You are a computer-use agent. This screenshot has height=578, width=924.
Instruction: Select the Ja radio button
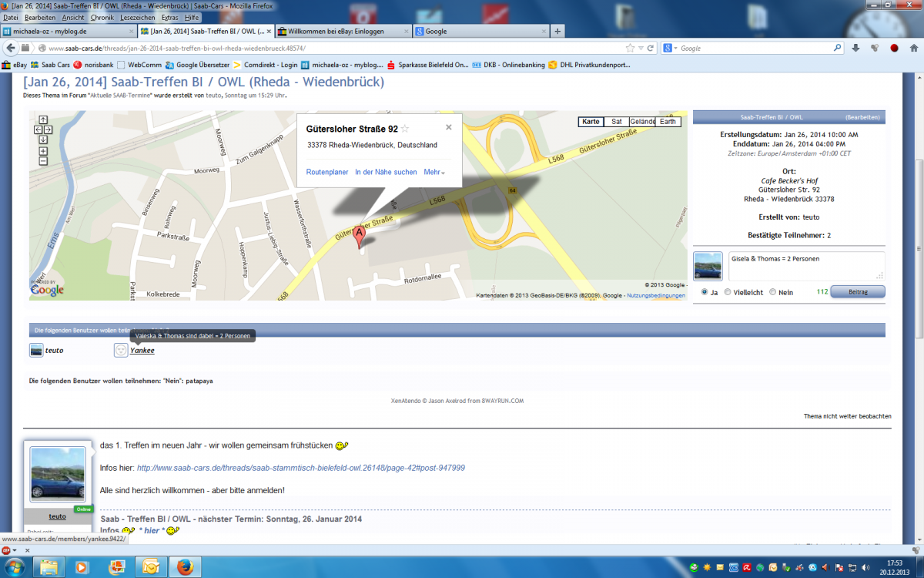[x=705, y=292]
